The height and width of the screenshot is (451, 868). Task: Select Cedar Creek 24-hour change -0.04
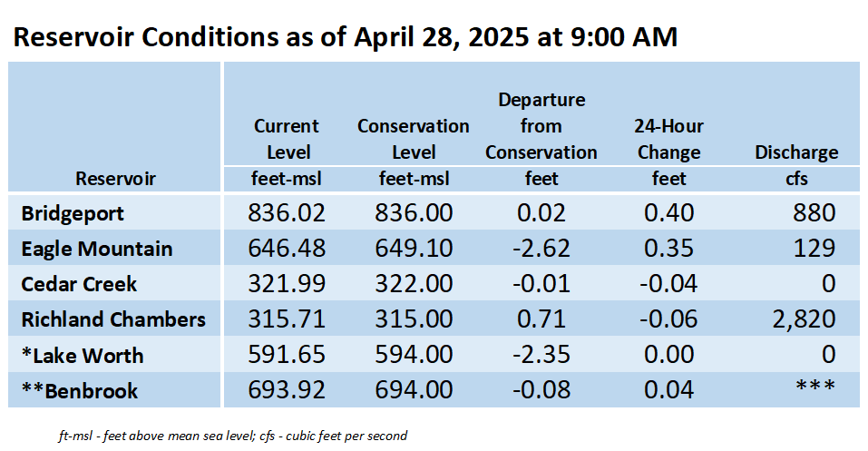668,284
